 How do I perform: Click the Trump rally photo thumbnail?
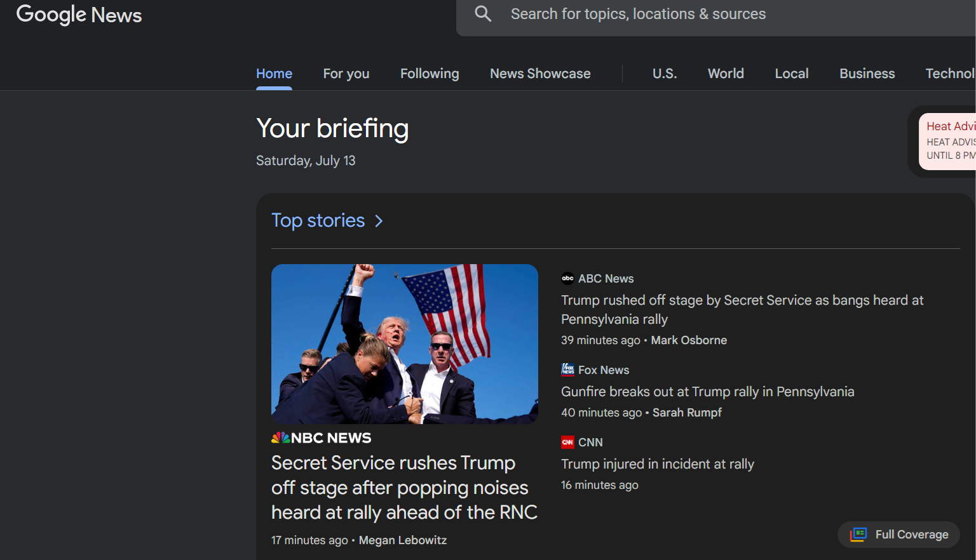click(x=405, y=344)
